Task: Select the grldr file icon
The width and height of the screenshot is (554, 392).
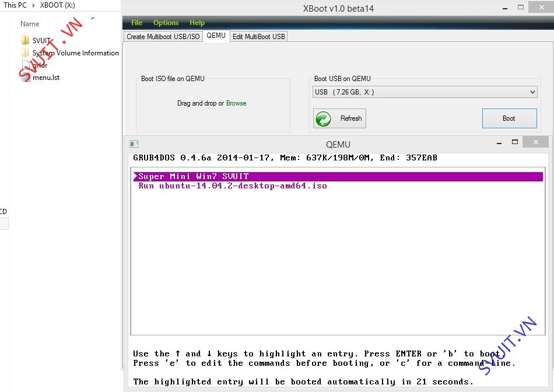Action: [26, 65]
